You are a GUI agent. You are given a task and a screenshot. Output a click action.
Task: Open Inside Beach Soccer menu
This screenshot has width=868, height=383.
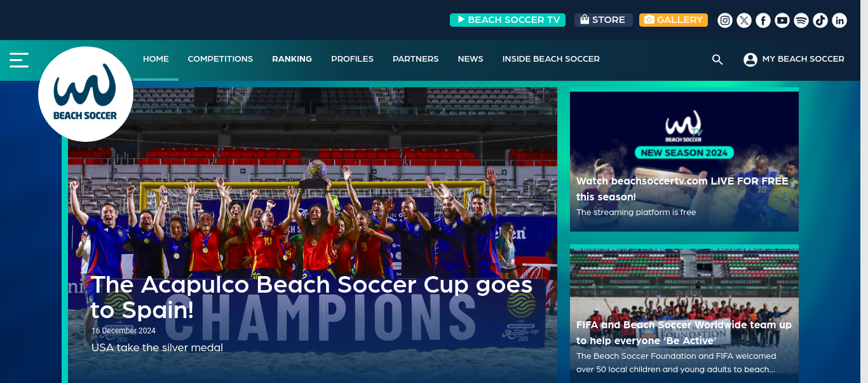[551, 59]
